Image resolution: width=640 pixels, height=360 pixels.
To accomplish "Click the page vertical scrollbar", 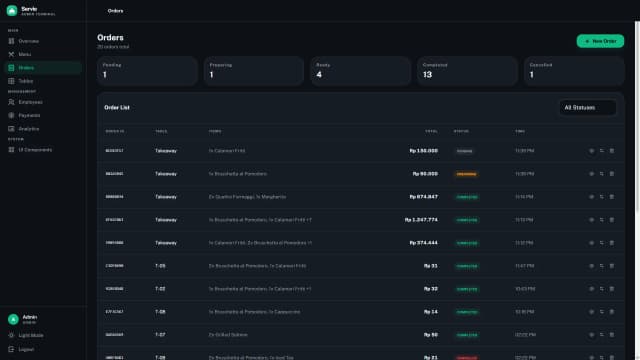I will pyautogui.click(x=637, y=116).
